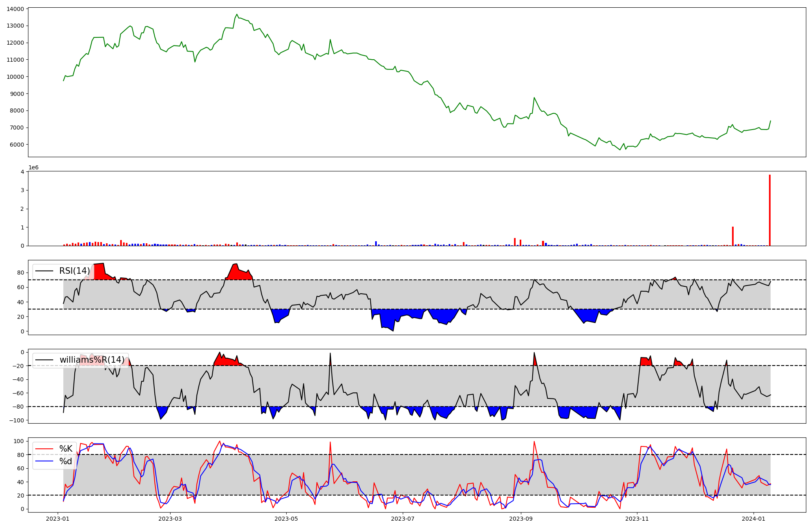Click the tallest red volume bar

coord(769,210)
